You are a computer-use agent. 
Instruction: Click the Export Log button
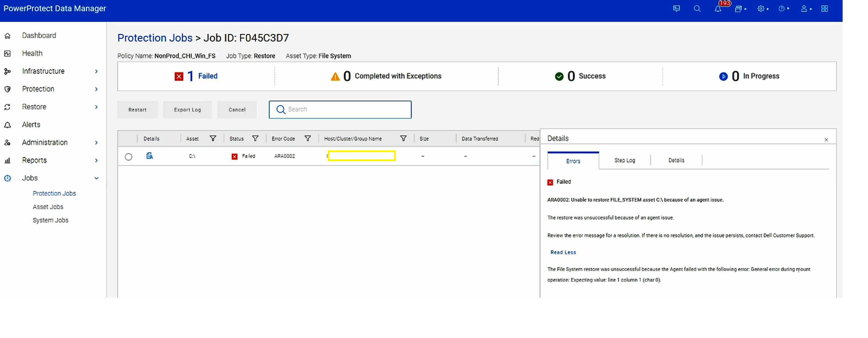click(187, 110)
